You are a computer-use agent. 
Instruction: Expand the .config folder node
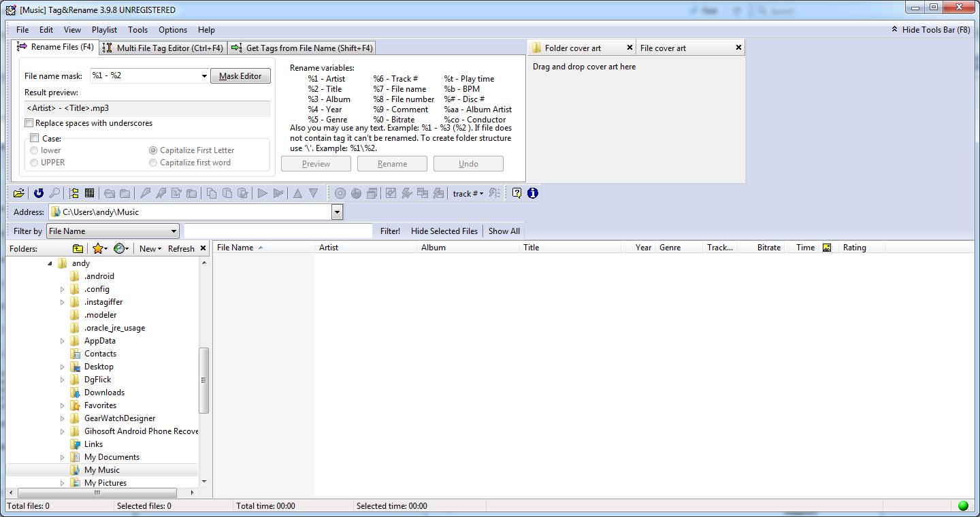pyautogui.click(x=63, y=289)
